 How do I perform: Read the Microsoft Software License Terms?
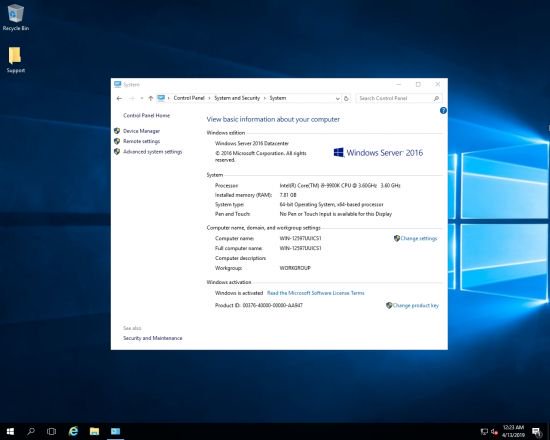click(316, 293)
